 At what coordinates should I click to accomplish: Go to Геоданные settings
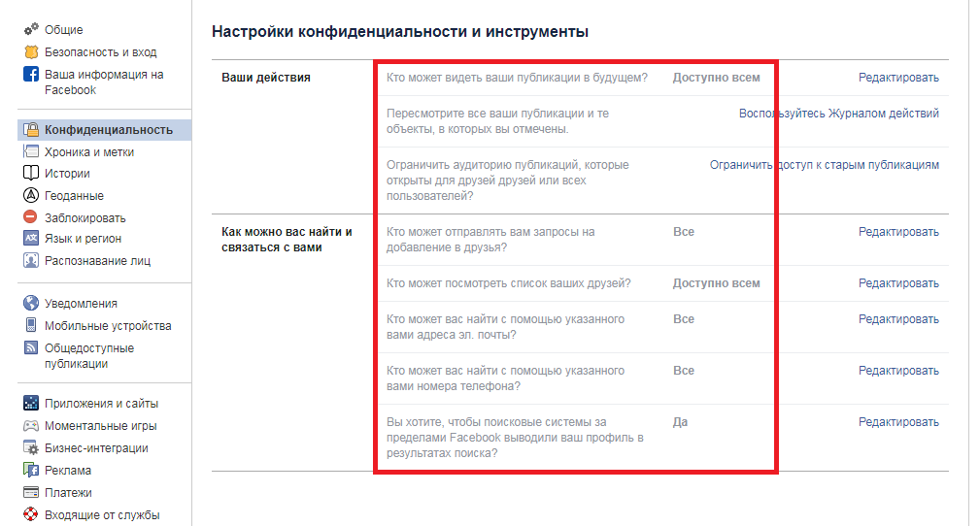[74, 195]
